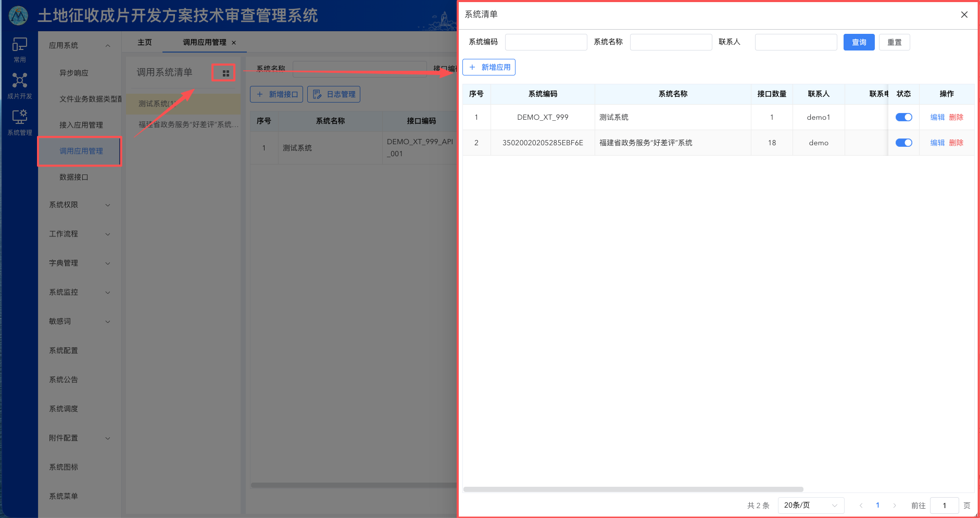
Task: Click the 查询 search button
Action: point(859,42)
